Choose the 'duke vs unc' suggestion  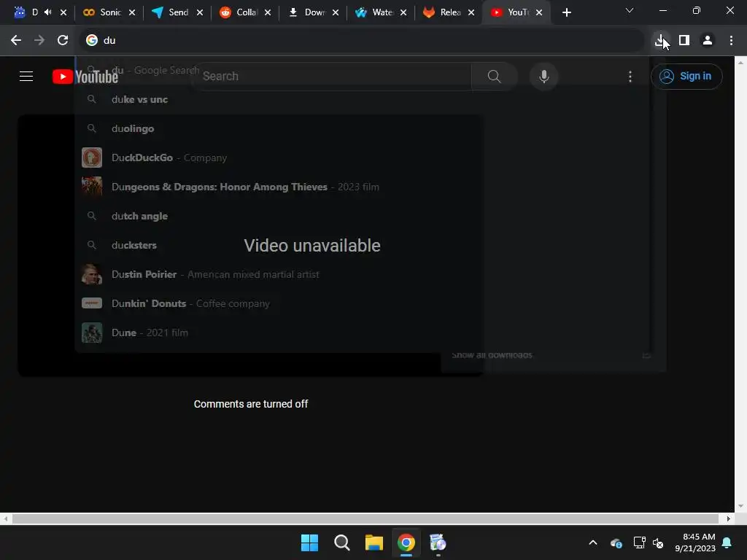pos(362,99)
